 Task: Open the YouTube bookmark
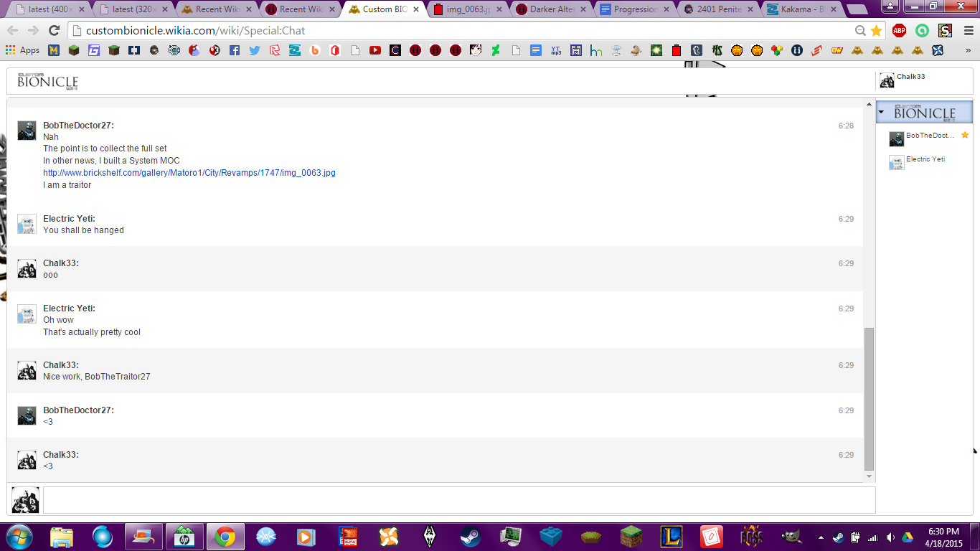coord(375,50)
